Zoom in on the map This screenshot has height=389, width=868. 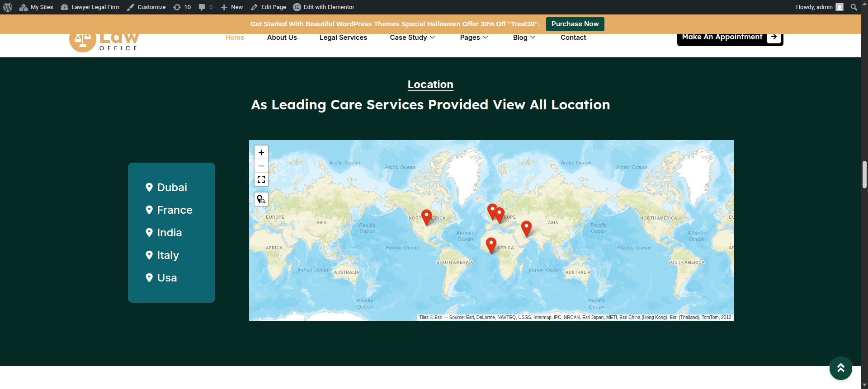click(x=261, y=152)
